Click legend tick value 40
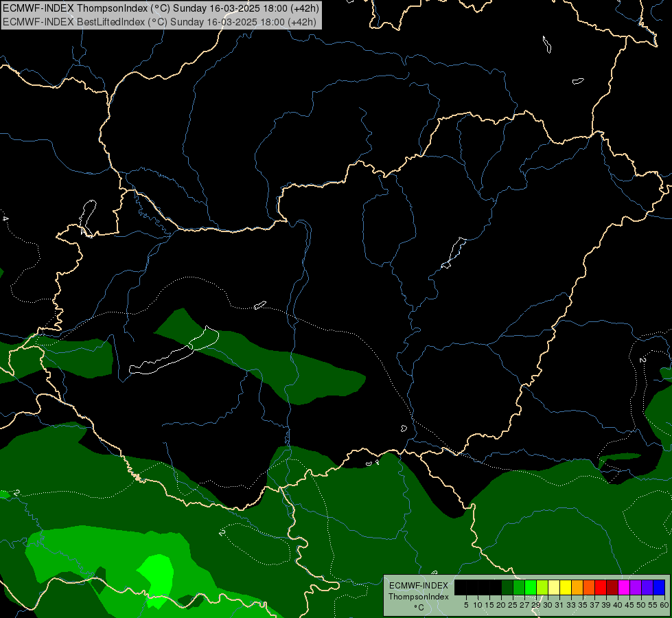Viewport: 672px width, 618px height. pos(618,605)
